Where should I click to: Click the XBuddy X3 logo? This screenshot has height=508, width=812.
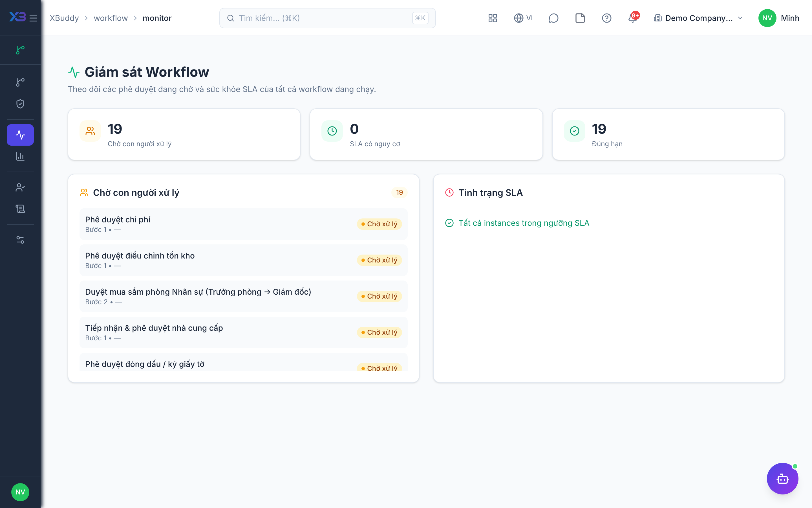pyautogui.click(x=17, y=17)
